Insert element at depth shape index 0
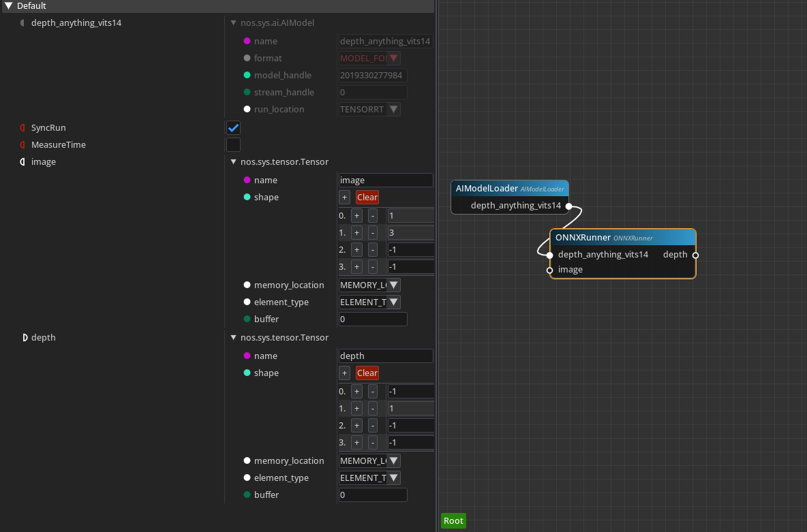 point(356,392)
